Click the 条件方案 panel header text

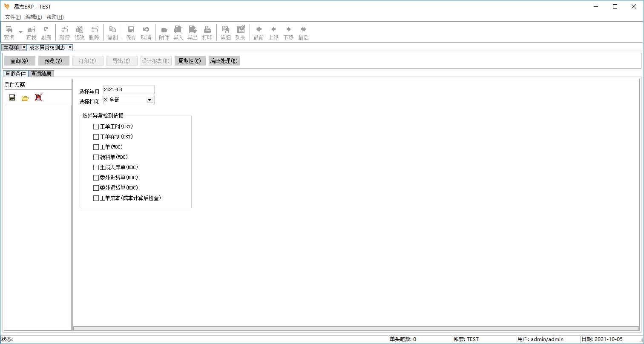tap(15, 84)
